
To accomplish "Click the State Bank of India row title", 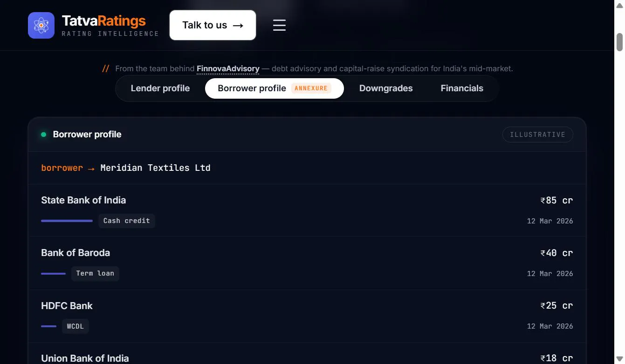I will click(83, 200).
